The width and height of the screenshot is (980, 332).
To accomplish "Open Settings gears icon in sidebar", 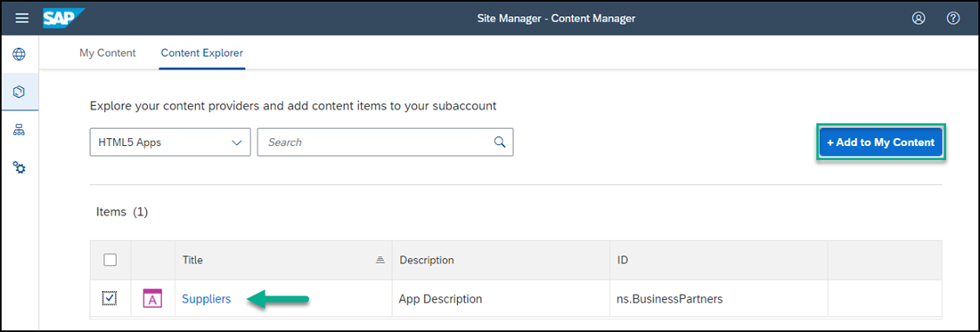I will pyautogui.click(x=20, y=168).
